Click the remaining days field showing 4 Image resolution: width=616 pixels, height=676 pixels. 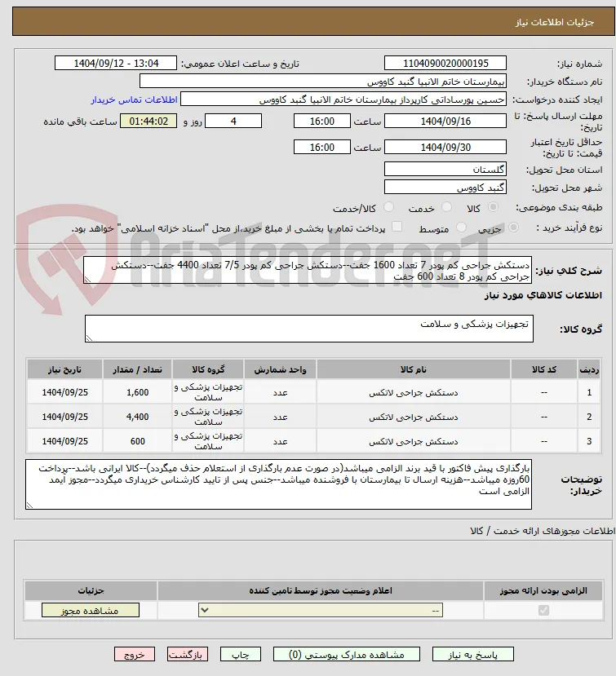233,122
